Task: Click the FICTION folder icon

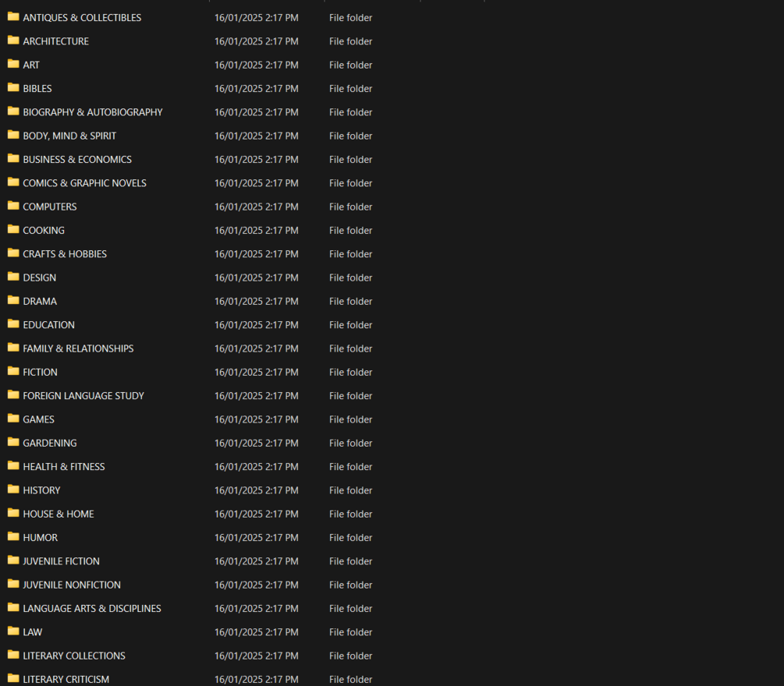Action: coord(13,371)
